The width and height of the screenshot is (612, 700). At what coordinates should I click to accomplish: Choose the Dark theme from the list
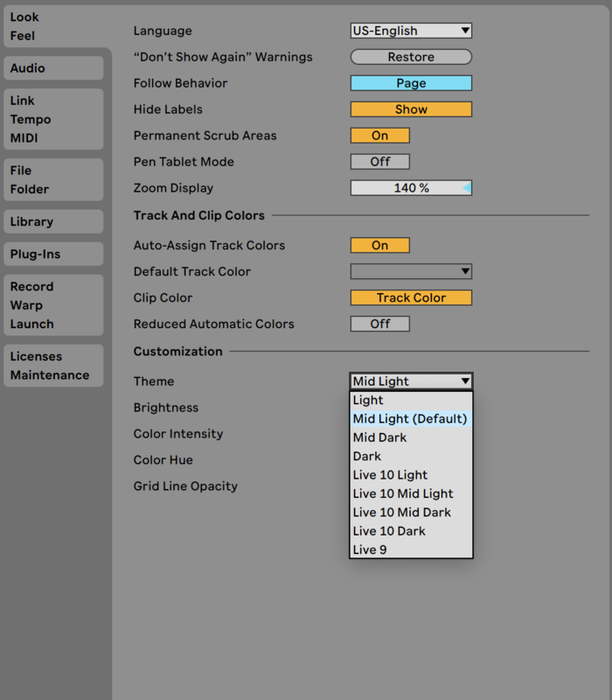[367, 456]
